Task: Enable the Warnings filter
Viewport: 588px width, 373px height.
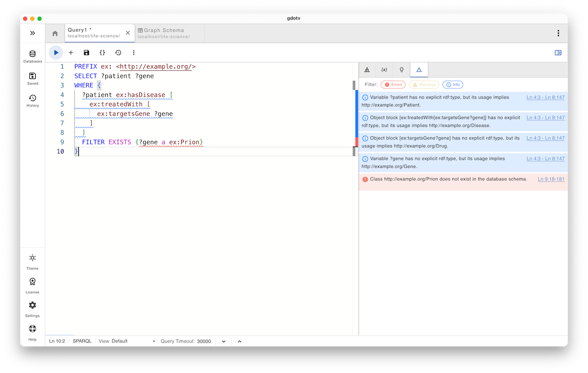Action: [423, 84]
